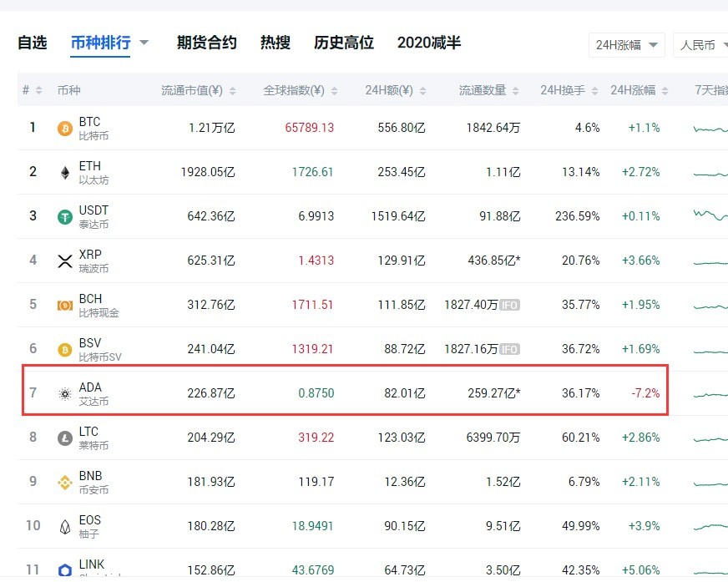Viewport: 728px width, 582px height.
Task: Open the 人民币 currency dropdown
Action: click(701, 47)
